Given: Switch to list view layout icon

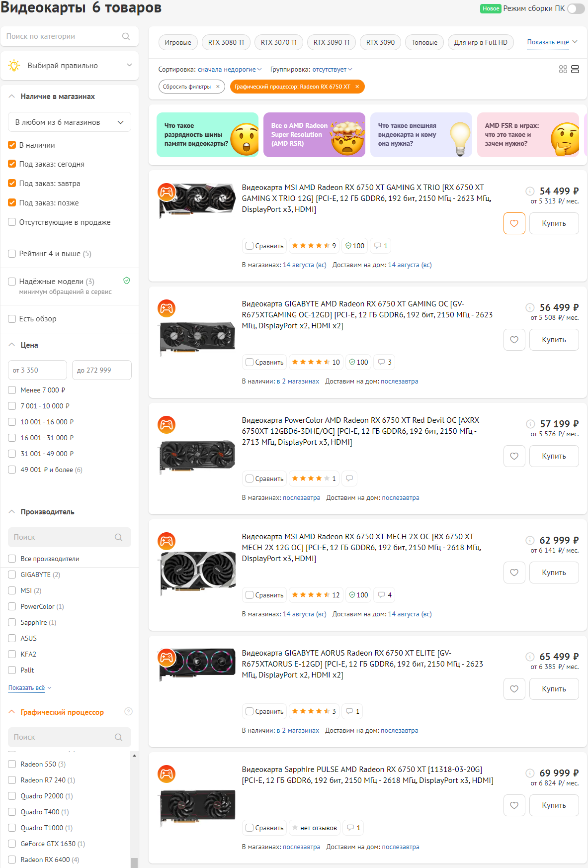Looking at the screenshot, I should [x=575, y=69].
